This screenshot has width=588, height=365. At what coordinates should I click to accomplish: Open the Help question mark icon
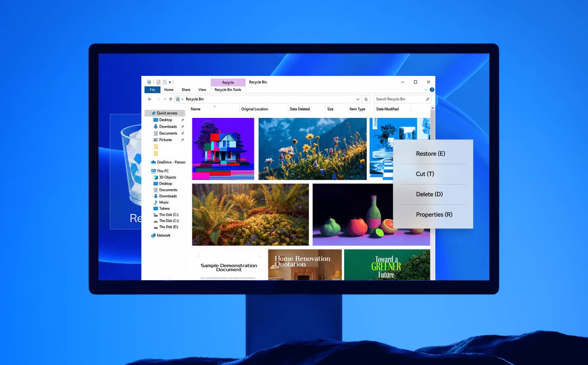[432, 90]
